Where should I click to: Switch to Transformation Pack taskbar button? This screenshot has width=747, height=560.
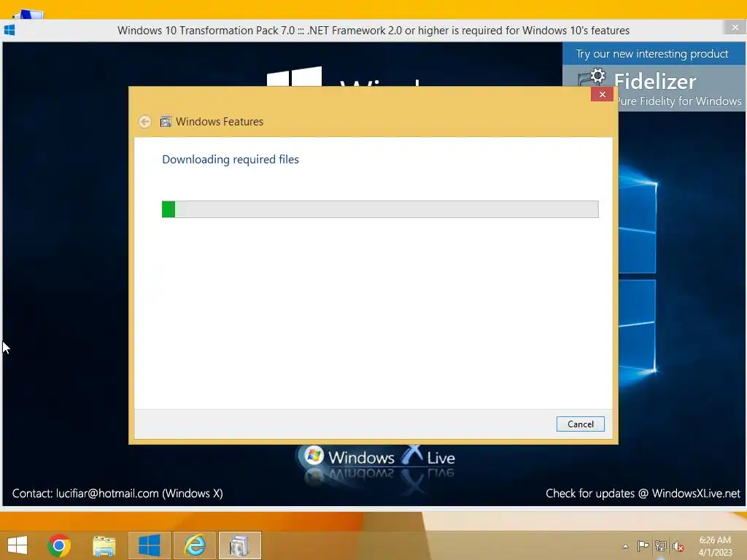coord(149,545)
